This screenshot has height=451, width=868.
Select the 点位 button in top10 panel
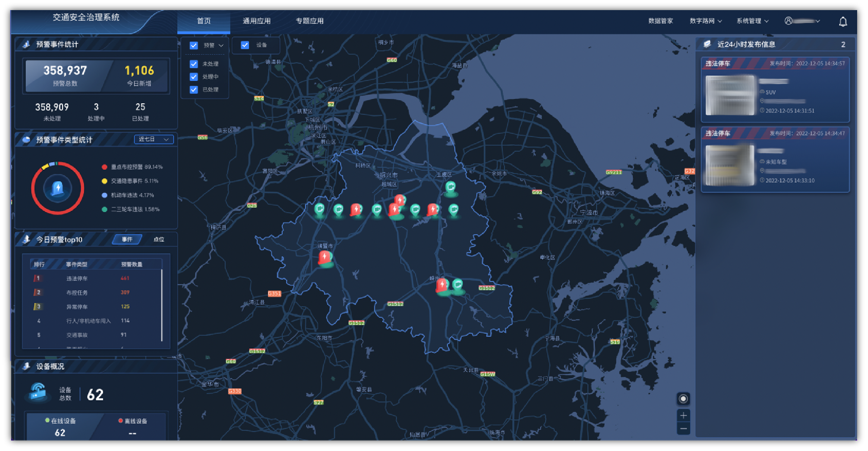click(158, 239)
